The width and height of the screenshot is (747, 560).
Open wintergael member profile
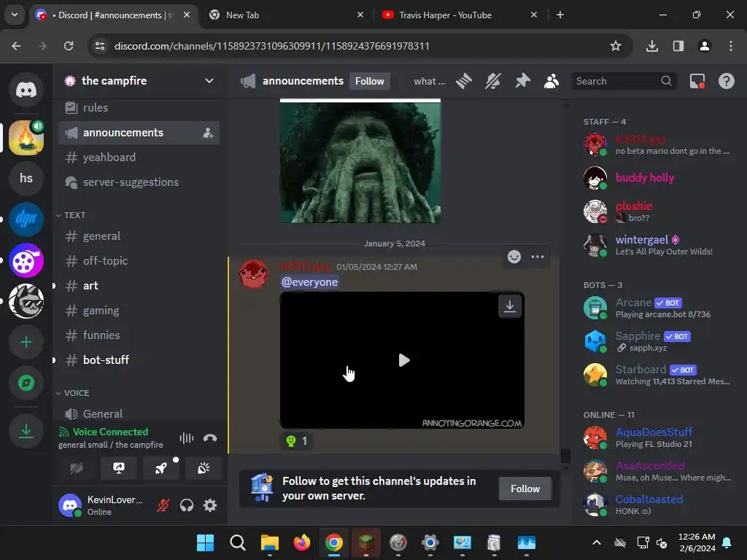tap(659, 245)
